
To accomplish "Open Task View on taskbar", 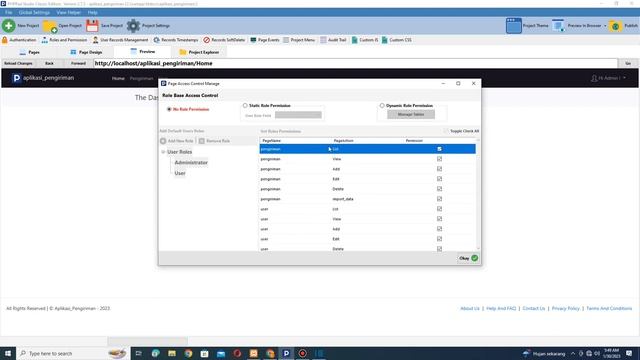I will point(138,353).
